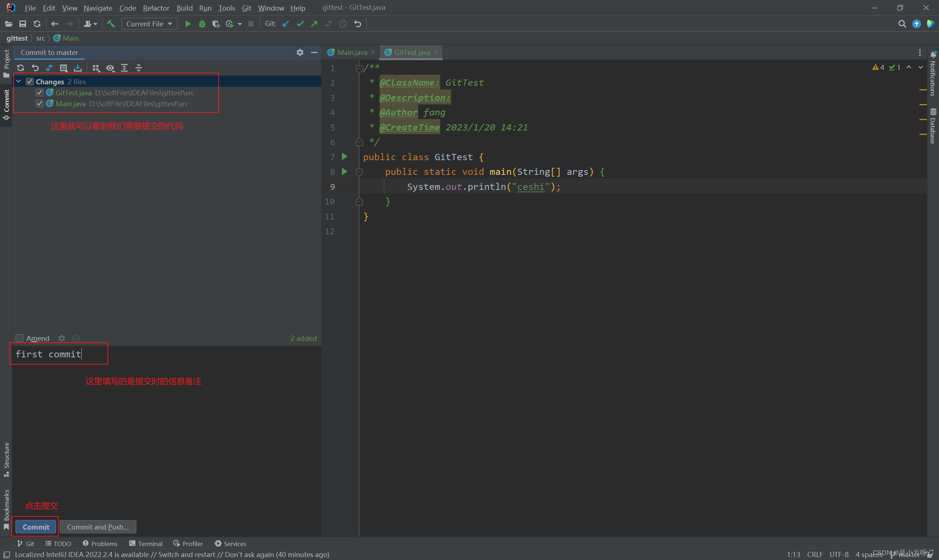Open the Terminal tool window
This screenshot has width=939, height=560.
point(146,544)
